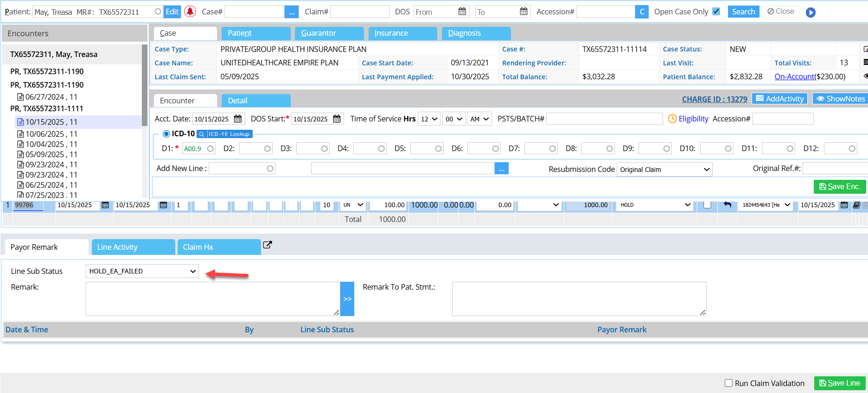Uncheck the Open Case Only checkbox
The height and width of the screenshot is (393, 868).
(716, 12)
